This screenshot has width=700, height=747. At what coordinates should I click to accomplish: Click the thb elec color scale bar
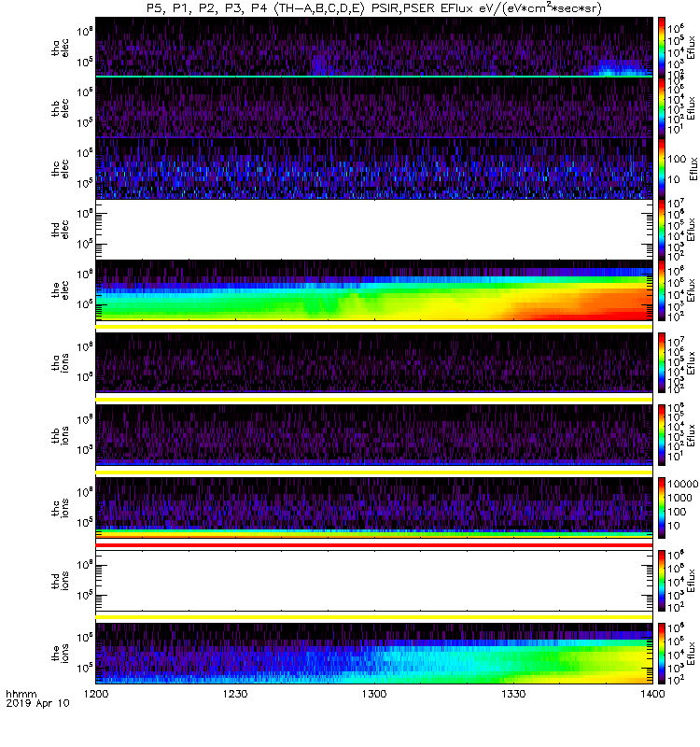(662, 107)
